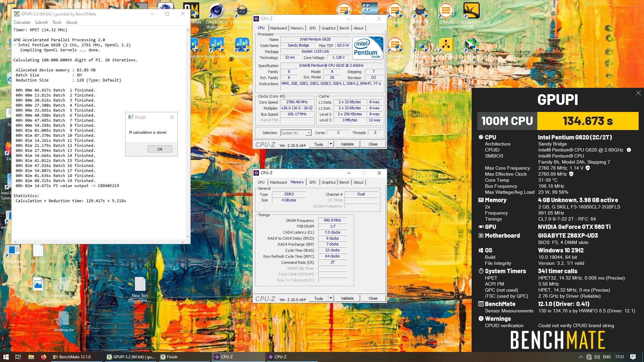
Task: Open the Submit menu in GPUPI
Action: click(x=41, y=22)
